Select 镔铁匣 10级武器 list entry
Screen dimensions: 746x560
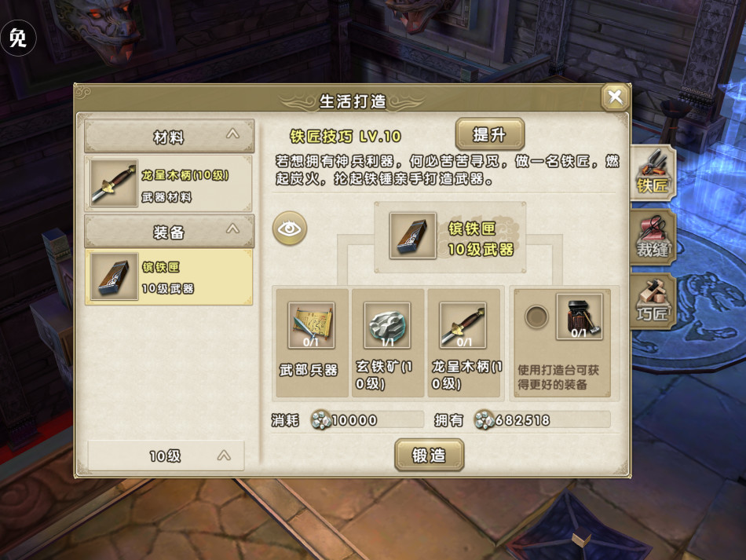pyautogui.click(x=168, y=277)
